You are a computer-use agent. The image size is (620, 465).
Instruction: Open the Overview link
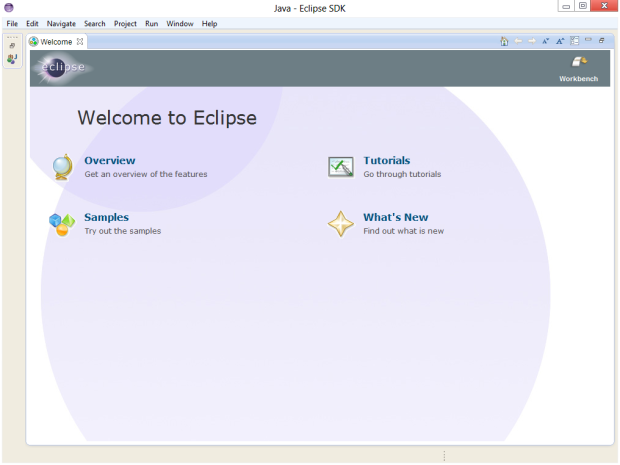click(x=110, y=161)
